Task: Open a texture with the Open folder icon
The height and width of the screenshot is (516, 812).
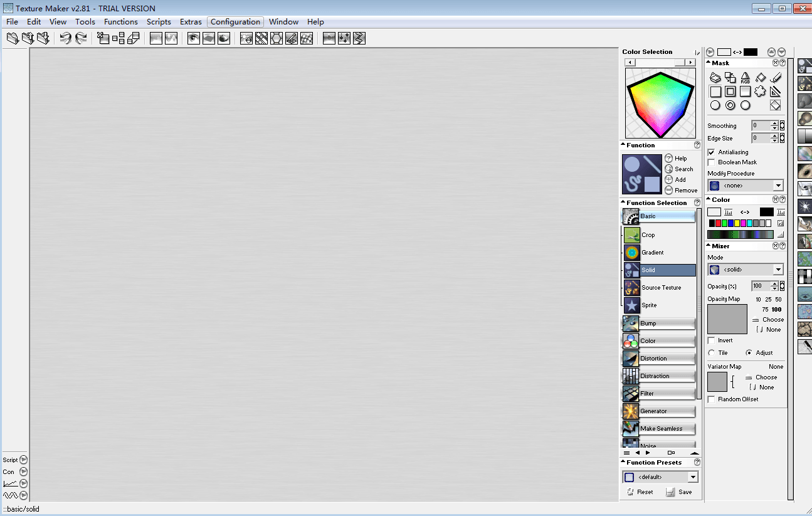Action: pyautogui.click(x=12, y=38)
